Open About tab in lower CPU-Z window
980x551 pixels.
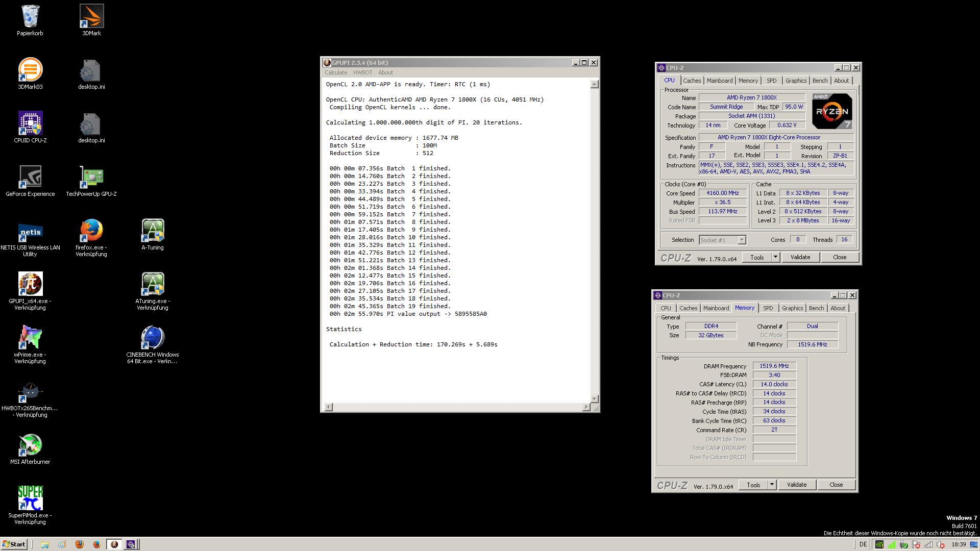tap(838, 308)
